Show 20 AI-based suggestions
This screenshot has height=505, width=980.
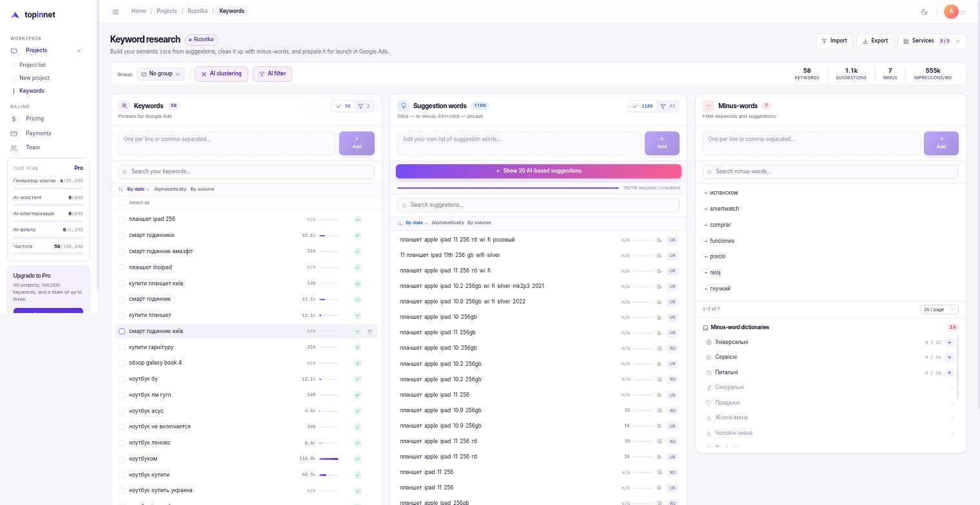(538, 171)
